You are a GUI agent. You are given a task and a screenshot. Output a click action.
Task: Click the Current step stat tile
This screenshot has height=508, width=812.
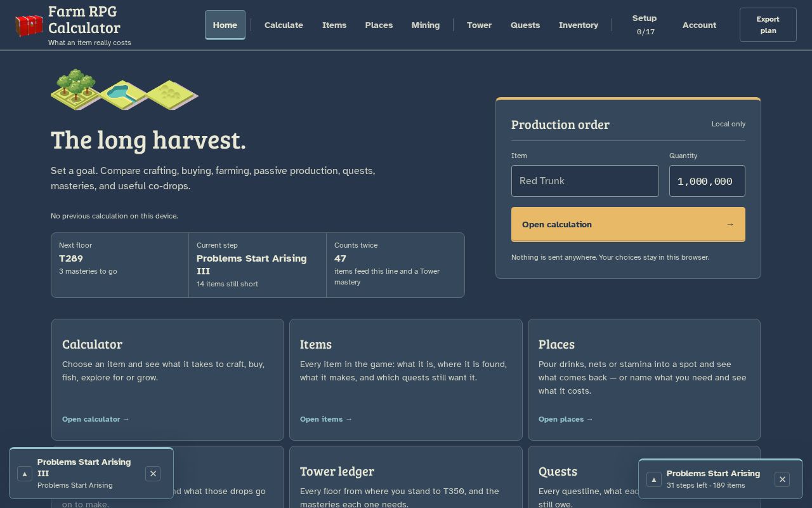[258, 265]
